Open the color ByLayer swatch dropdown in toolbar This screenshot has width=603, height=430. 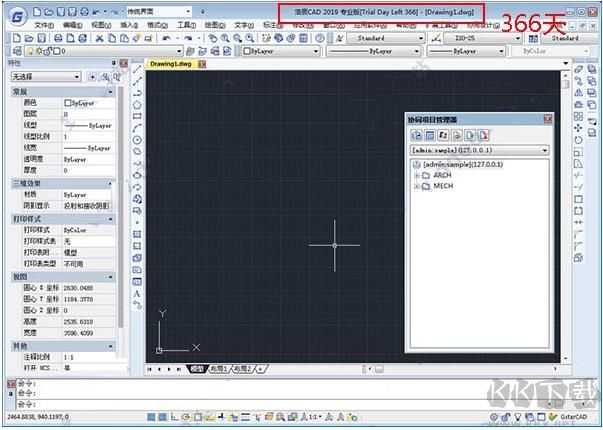281,51
